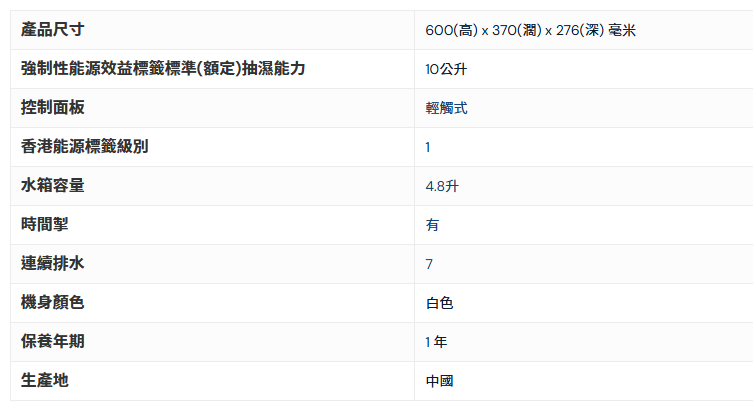Click the 機身顏色 row label
Image resolution: width=753 pixels, height=412 pixels.
53,303
